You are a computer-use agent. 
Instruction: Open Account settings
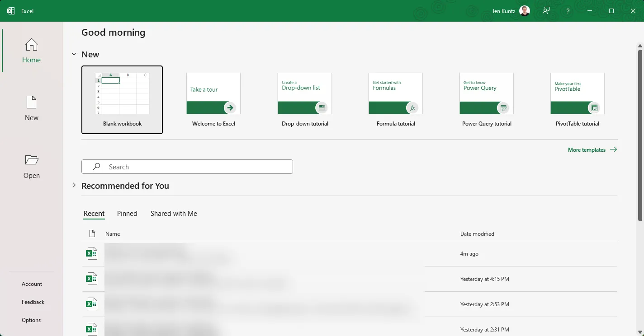pyautogui.click(x=32, y=284)
